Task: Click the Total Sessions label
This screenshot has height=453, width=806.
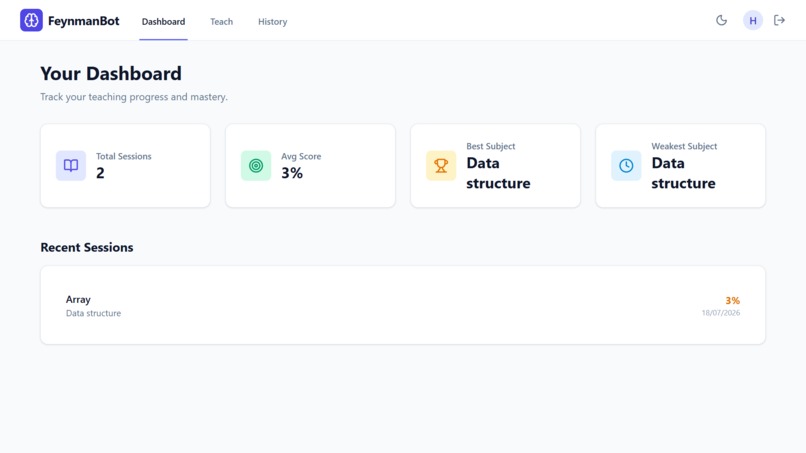Action: pyautogui.click(x=124, y=156)
